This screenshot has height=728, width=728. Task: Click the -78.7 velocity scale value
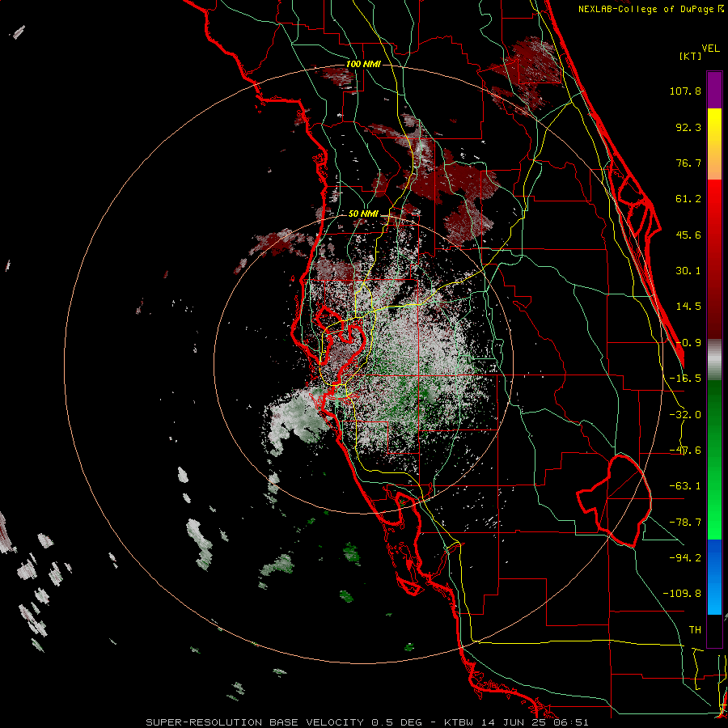[x=685, y=523]
